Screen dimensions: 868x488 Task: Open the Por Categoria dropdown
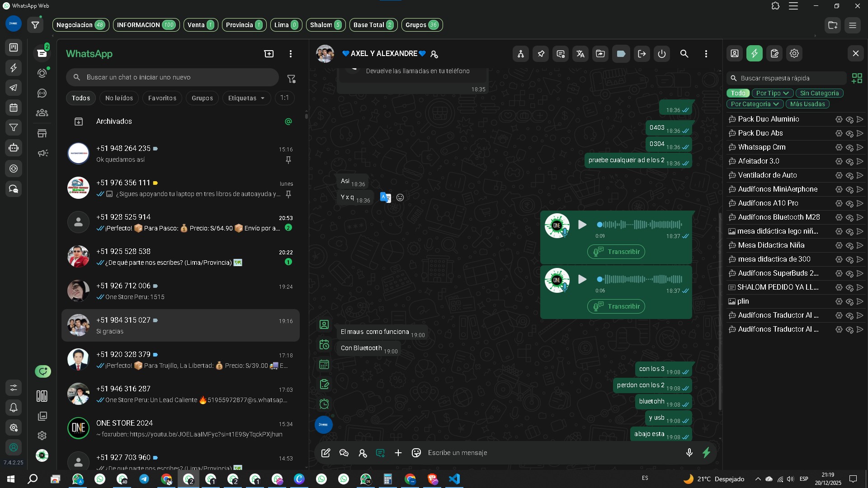click(x=755, y=104)
